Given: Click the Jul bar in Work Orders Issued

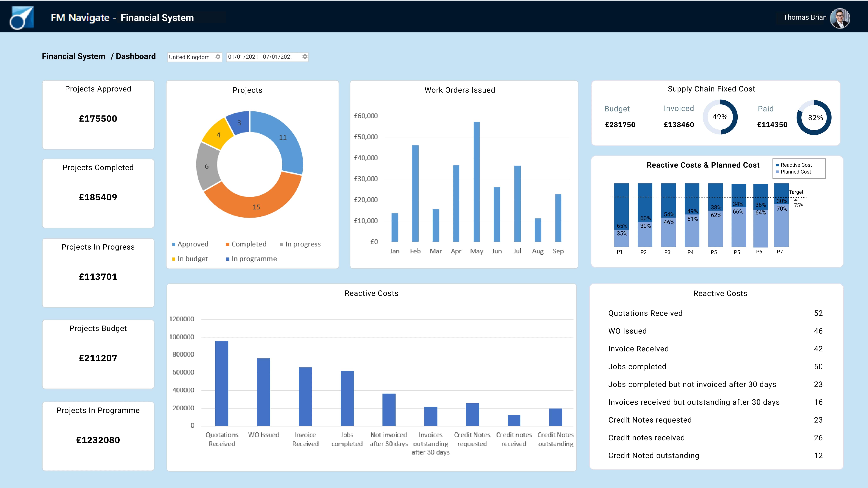Looking at the screenshot, I should point(518,204).
